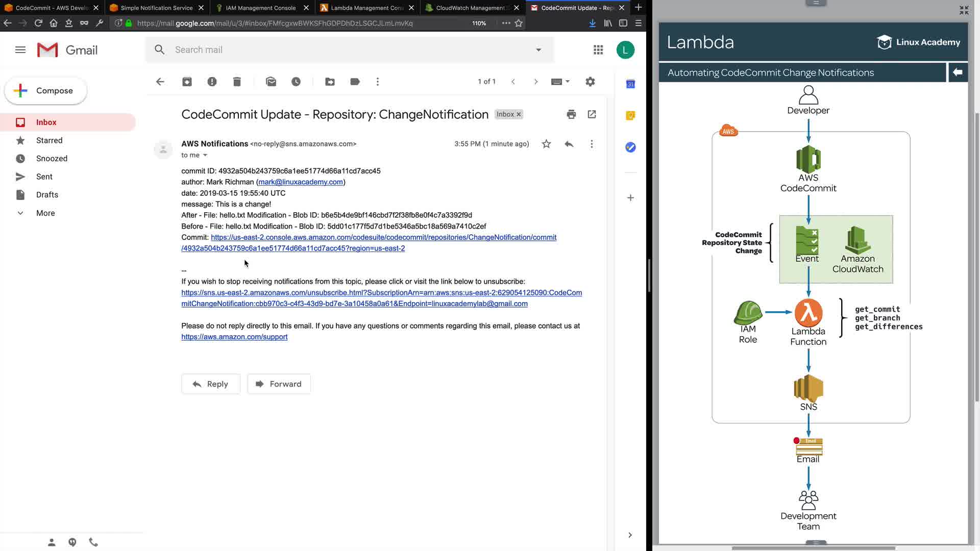Click the Move to folder icon

click(x=330, y=82)
